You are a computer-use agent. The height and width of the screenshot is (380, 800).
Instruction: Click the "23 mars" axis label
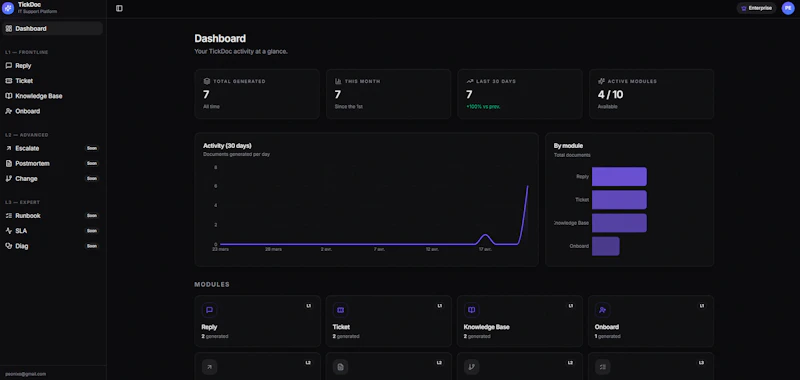tap(220, 249)
